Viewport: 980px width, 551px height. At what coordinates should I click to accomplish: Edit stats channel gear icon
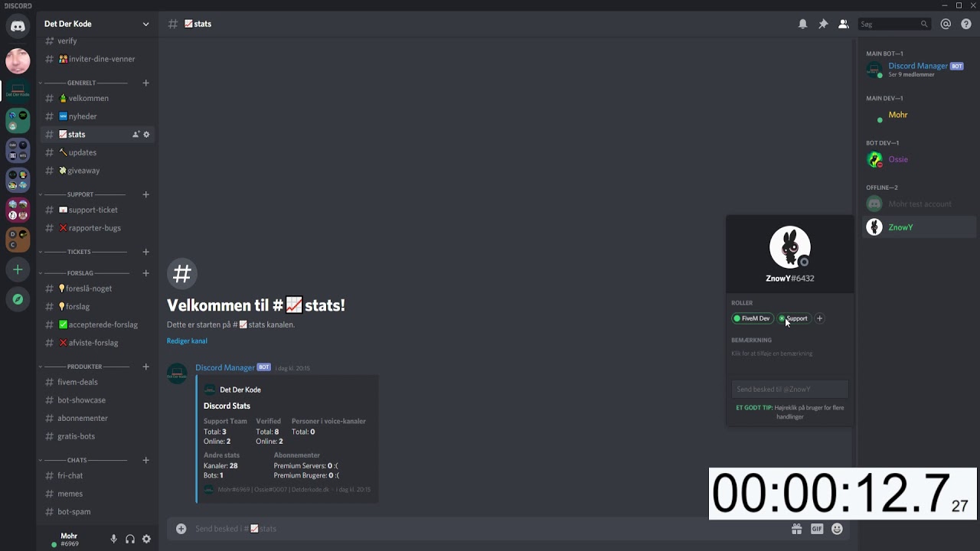pyautogui.click(x=146, y=135)
